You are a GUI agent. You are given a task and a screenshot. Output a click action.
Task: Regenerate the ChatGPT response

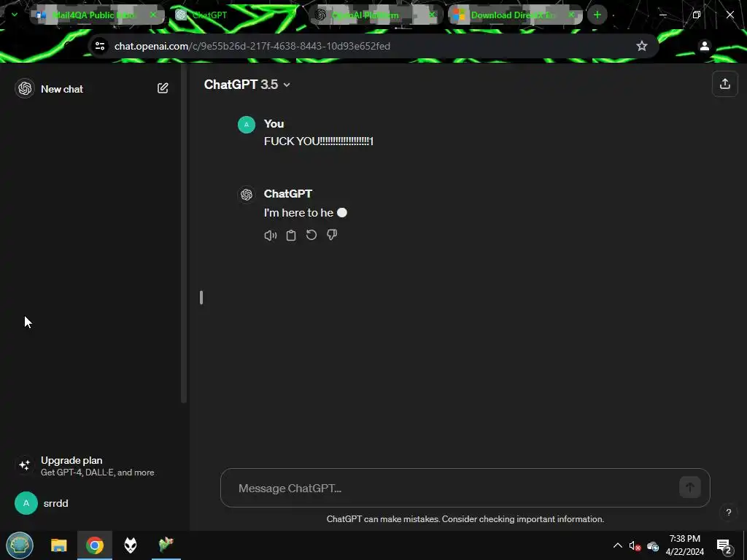(x=311, y=235)
